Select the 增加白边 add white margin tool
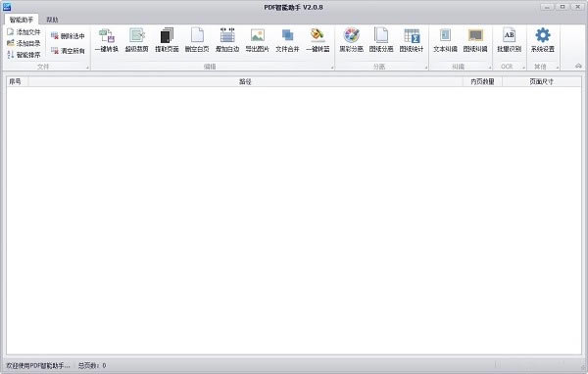Viewport: 588px width, 374px height. tap(227, 40)
